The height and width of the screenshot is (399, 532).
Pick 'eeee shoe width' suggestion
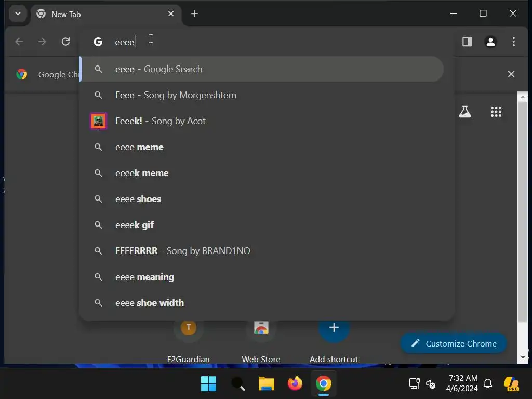tap(262, 303)
